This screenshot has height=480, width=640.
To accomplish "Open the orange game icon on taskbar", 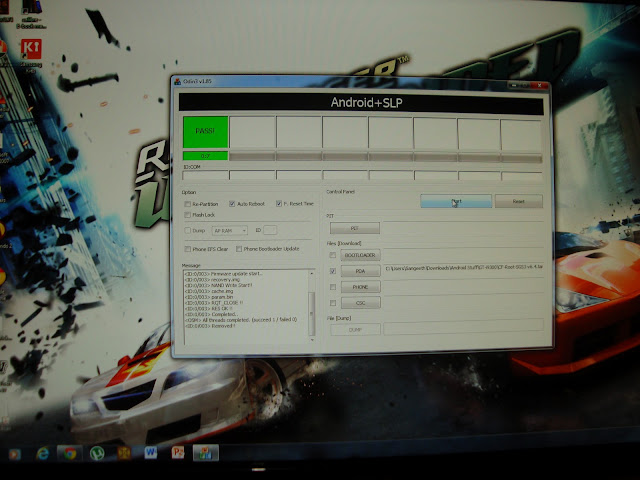I will [x=124, y=453].
